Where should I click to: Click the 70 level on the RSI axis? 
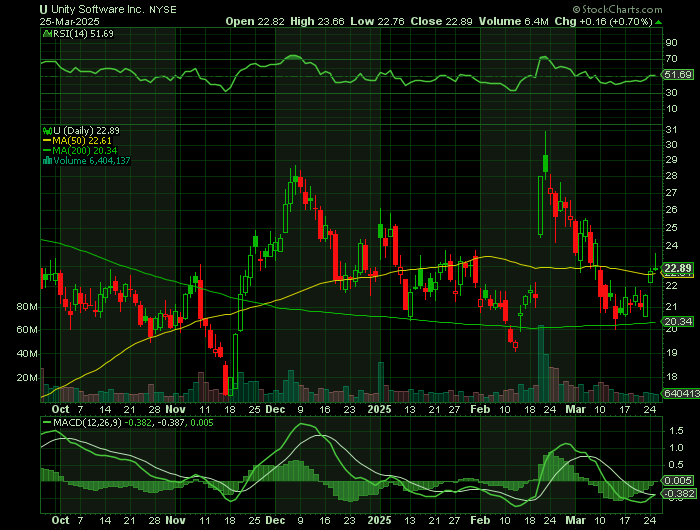pos(671,59)
